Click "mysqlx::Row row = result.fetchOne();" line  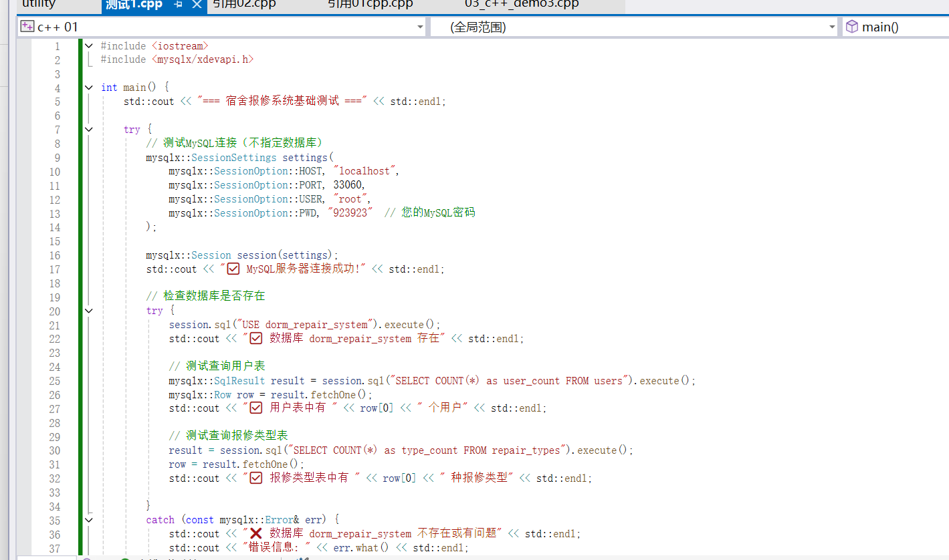point(270,395)
